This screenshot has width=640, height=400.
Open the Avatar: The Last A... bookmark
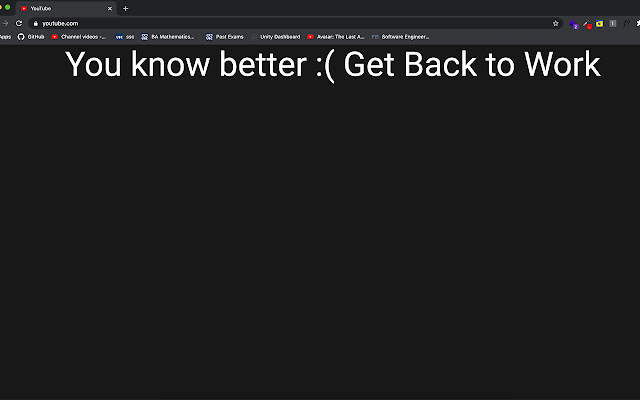coord(336,37)
